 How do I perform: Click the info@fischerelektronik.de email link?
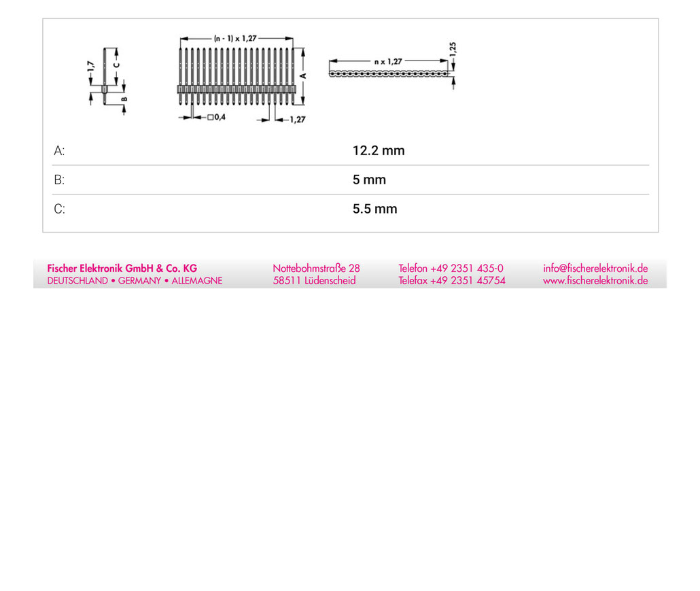click(x=595, y=269)
